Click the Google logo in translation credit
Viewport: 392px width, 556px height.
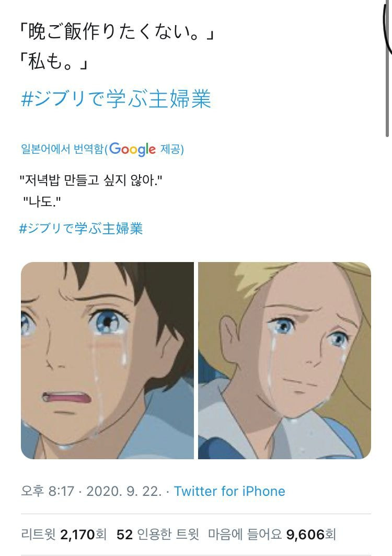[x=132, y=149]
